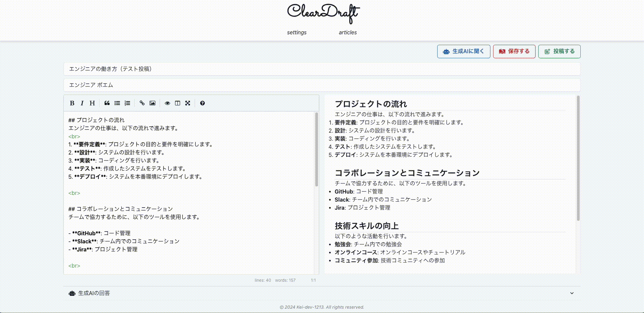The height and width of the screenshot is (313, 644).
Task: Click 生成AIに聞く button
Action: (x=464, y=51)
